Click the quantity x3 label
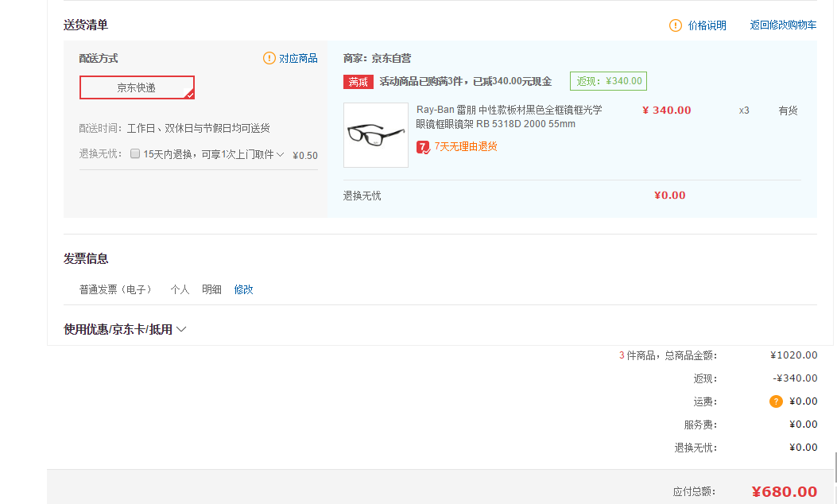837x504 pixels. (x=744, y=110)
